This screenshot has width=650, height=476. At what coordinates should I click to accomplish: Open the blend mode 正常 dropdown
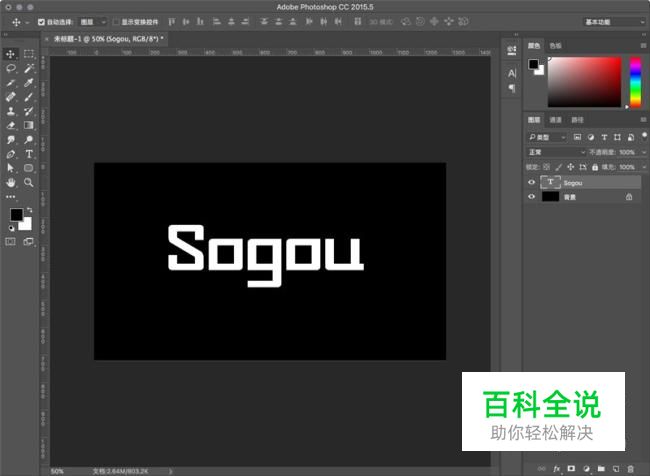pos(556,152)
